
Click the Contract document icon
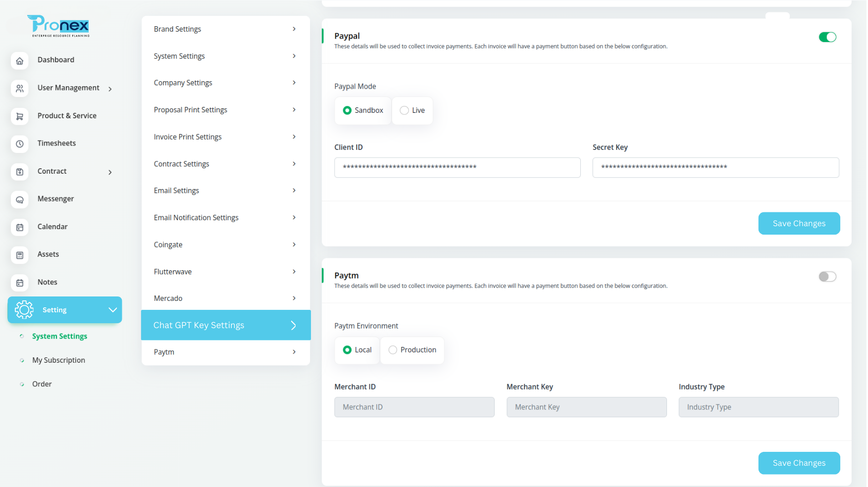tap(20, 172)
